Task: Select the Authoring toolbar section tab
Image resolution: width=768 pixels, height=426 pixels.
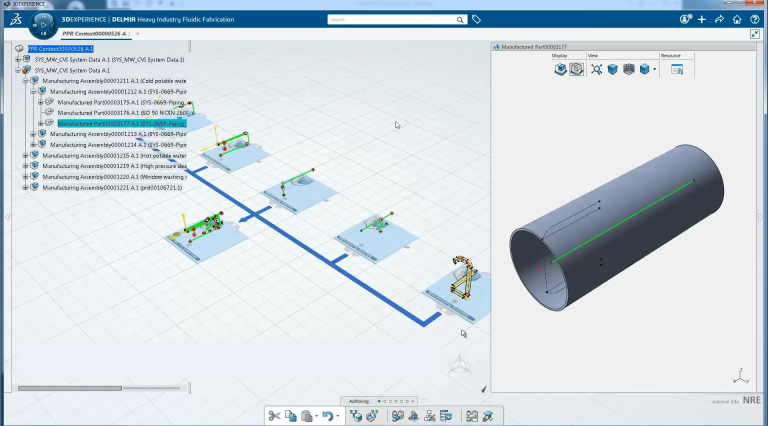Action: [359, 401]
